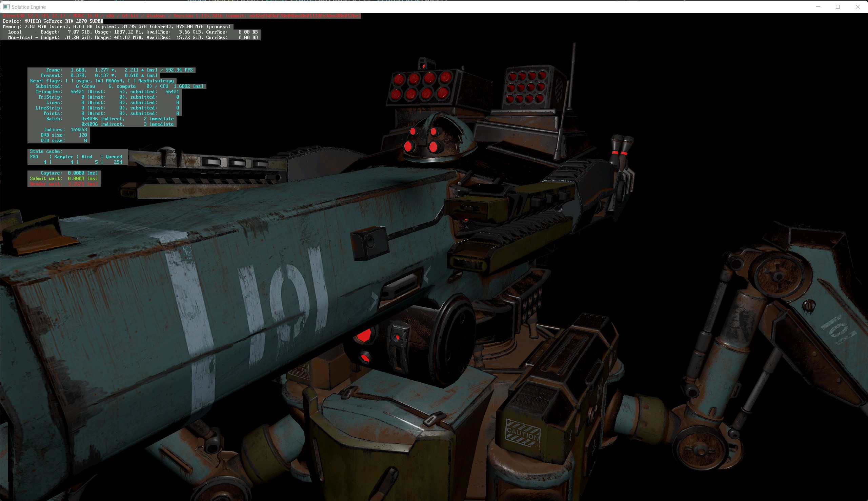Click the Solstice Engine title bar text

coord(28,7)
